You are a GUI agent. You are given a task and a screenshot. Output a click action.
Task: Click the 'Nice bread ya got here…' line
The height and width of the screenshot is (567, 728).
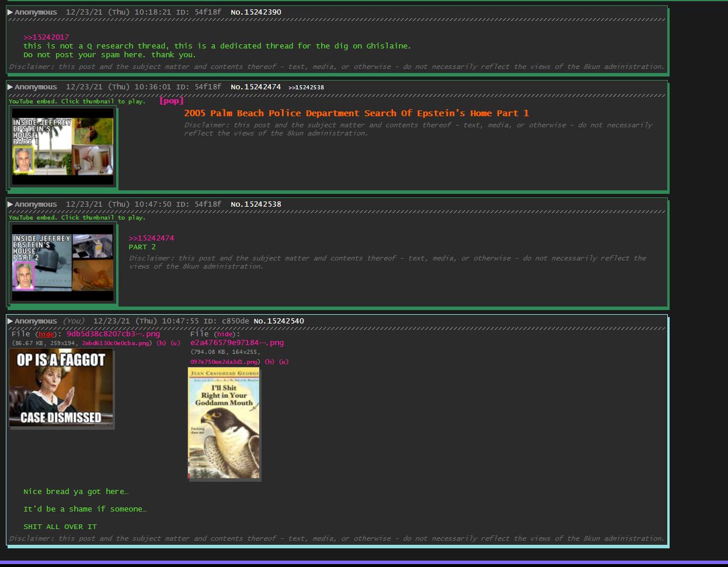(x=76, y=492)
